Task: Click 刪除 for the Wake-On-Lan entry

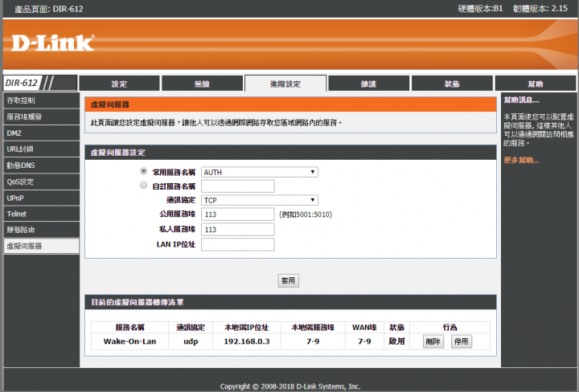Action: tap(433, 341)
